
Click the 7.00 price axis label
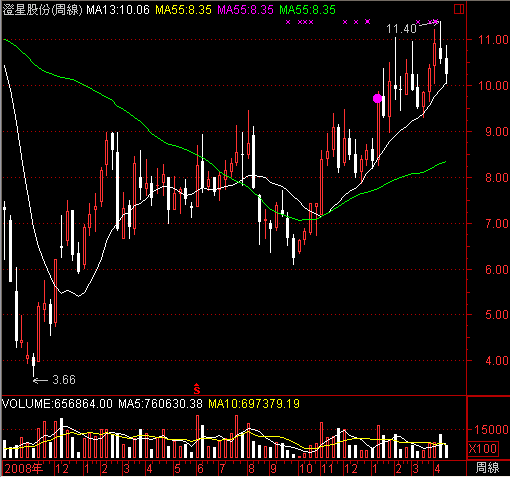pos(497,224)
